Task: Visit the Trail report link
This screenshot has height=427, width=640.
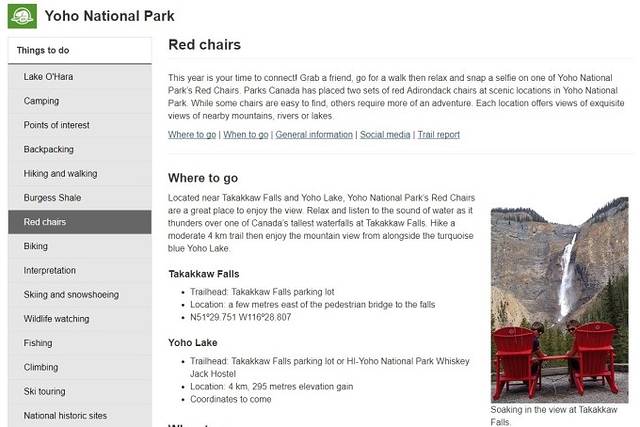Action: (x=439, y=134)
